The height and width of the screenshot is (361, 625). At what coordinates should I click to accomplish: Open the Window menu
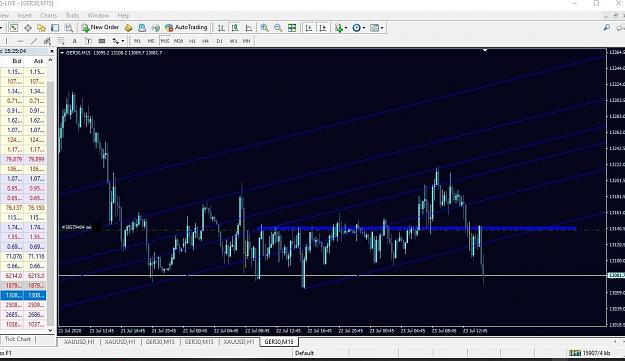(x=98, y=16)
